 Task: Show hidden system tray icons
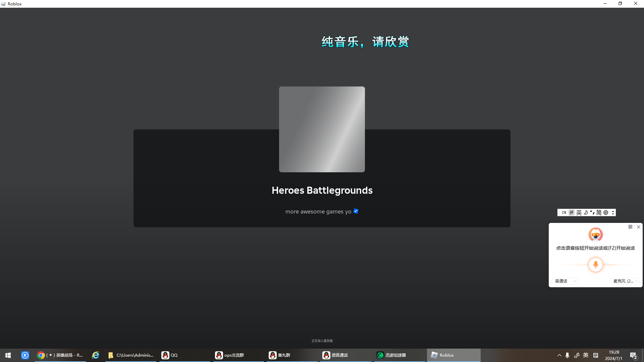[x=559, y=355]
